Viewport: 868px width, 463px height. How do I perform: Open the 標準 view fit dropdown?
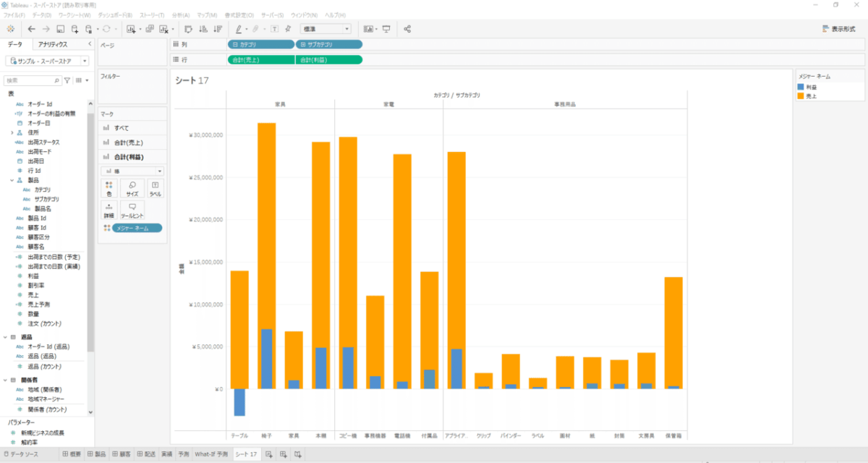tap(325, 29)
